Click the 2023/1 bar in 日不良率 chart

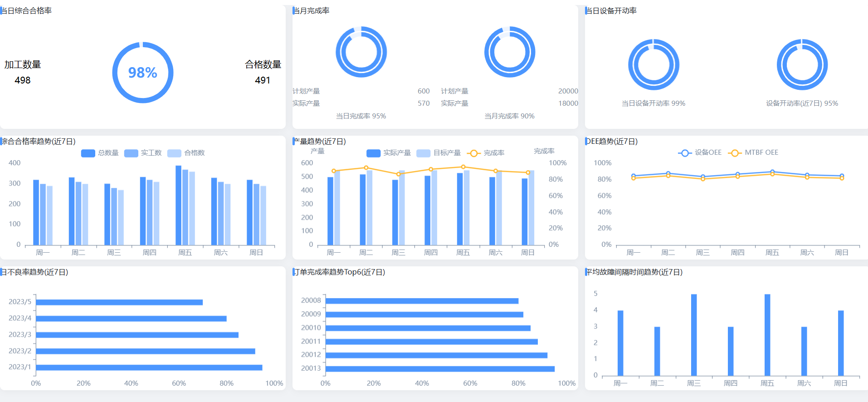pos(149,368)
